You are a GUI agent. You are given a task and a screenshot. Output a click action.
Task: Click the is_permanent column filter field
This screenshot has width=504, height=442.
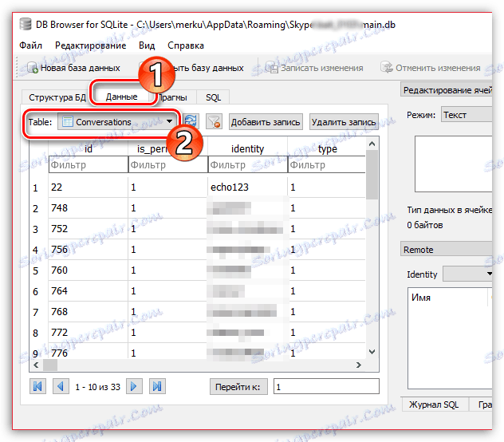click(168, 164)
